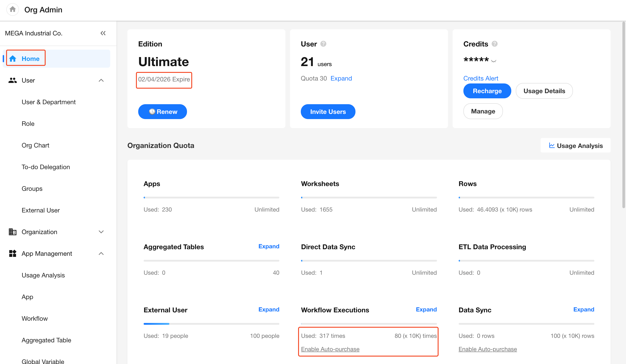Screen dimensions: 626x364
Task: Click the help icon next to Credits
Action: click(495, 44)
